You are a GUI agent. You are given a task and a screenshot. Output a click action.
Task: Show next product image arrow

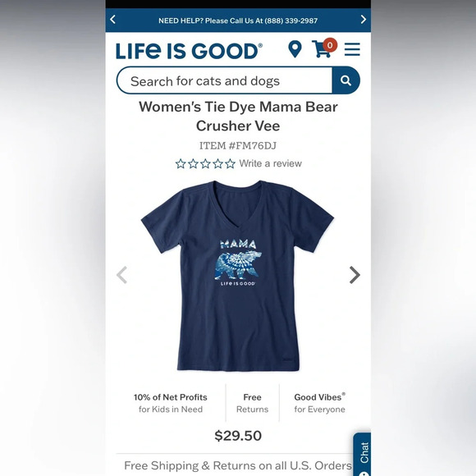click(x=355, y=275)
